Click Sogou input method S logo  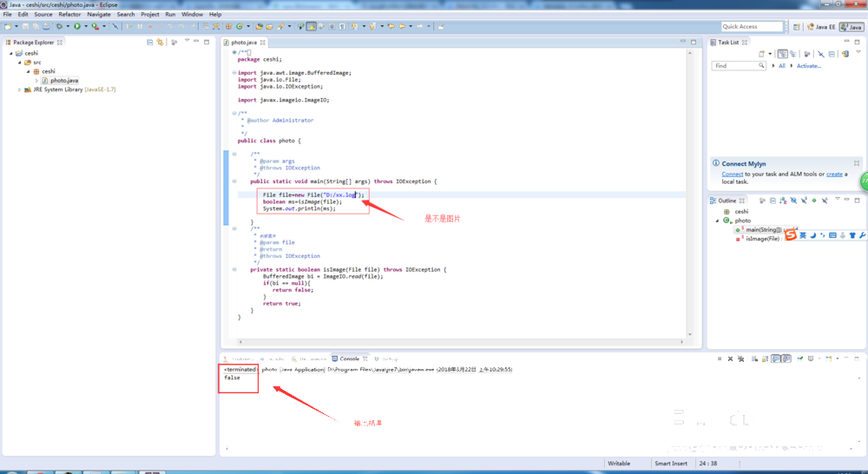tap(791, 234)
